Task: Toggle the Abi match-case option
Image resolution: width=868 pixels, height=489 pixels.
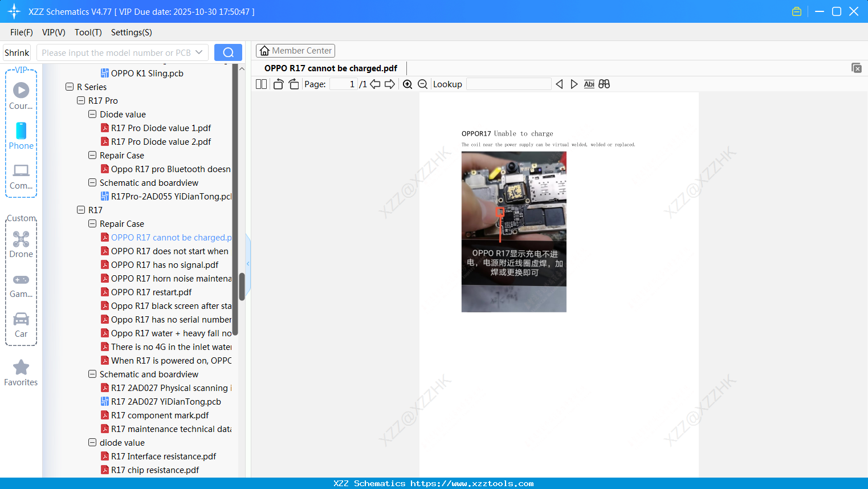Action: pos(589,84)
